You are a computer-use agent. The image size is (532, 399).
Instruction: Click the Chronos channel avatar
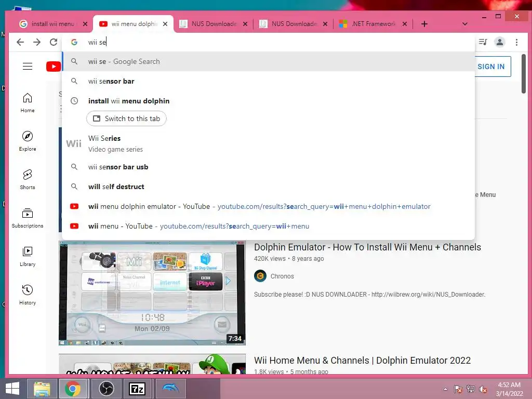[260, 276]
